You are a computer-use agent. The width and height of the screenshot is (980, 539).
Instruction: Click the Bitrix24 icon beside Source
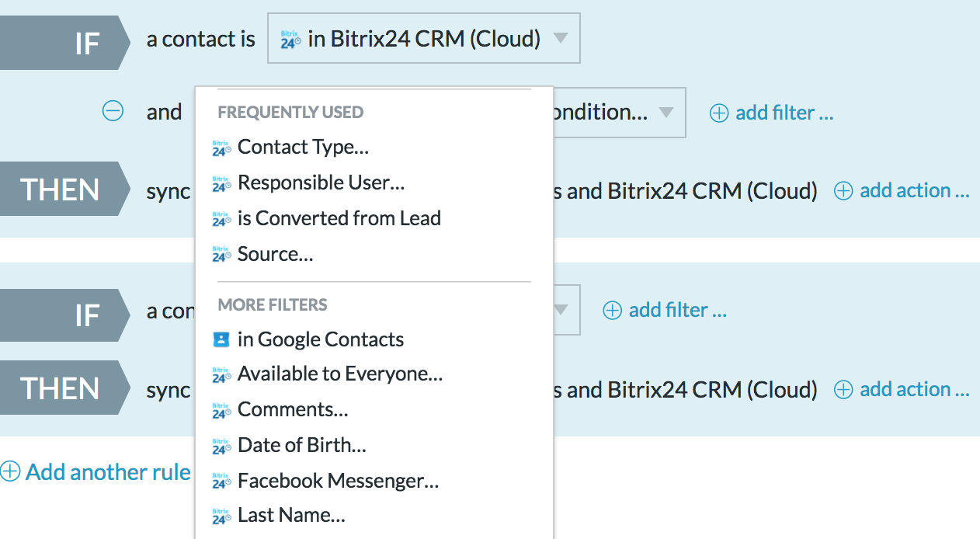222,255
